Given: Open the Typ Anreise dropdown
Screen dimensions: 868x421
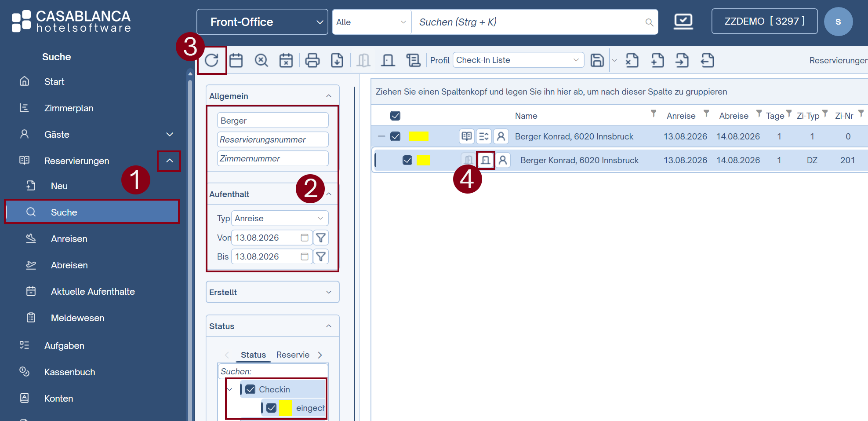Looking at the screenshot, I should pos(280,218).
